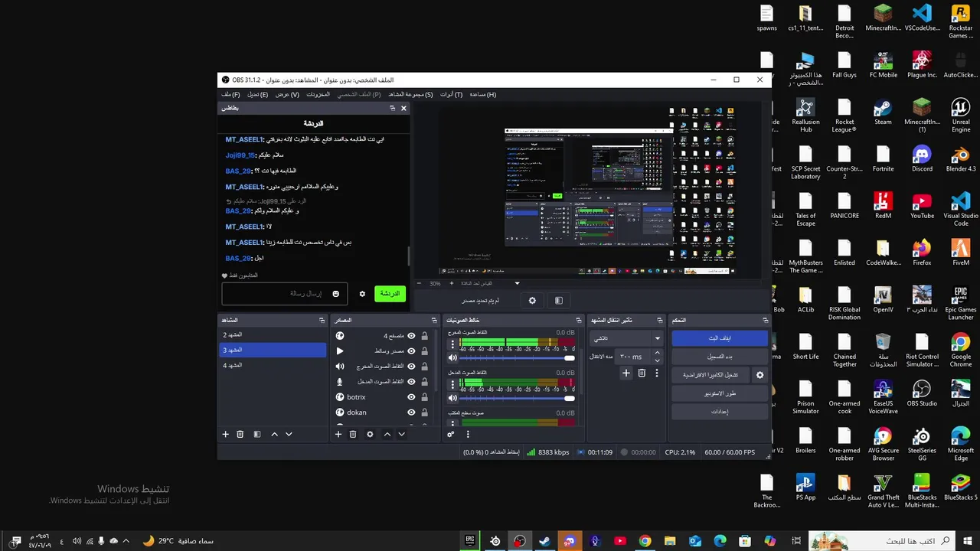
Task: Open emoji picker in chat message box
Action: click(x=335, y=294)
